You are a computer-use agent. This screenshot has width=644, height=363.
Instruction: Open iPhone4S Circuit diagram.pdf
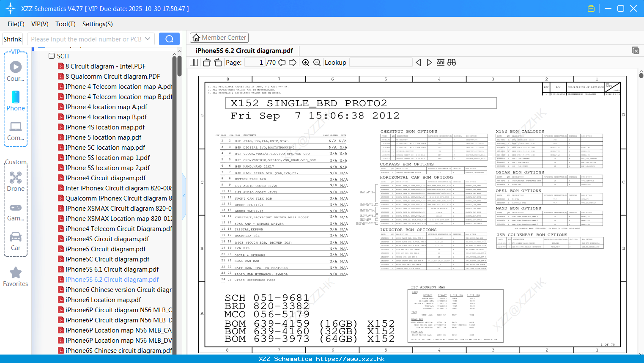107,239
